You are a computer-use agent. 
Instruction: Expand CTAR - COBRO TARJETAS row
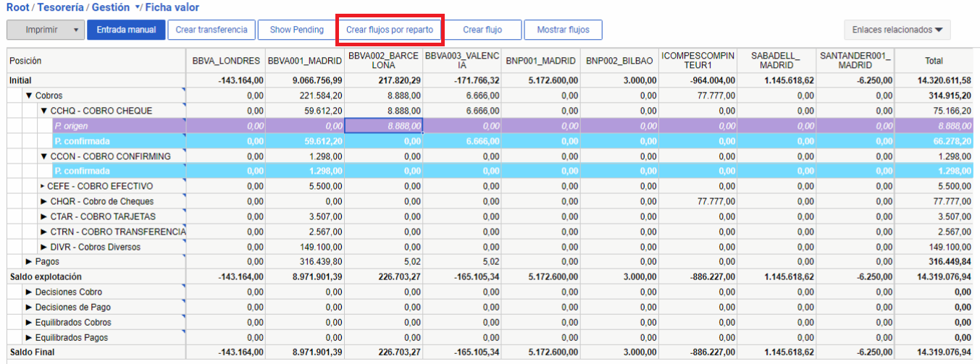coord(43,216)
